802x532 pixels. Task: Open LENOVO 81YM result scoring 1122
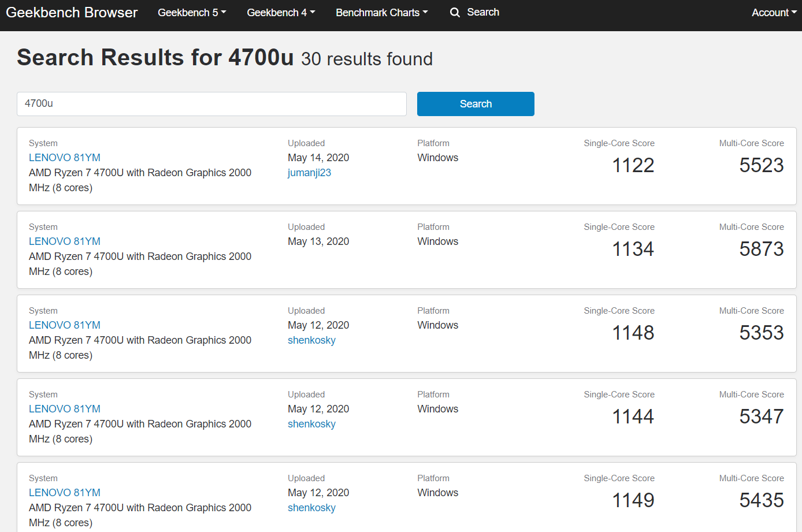[x=65, y=158]
